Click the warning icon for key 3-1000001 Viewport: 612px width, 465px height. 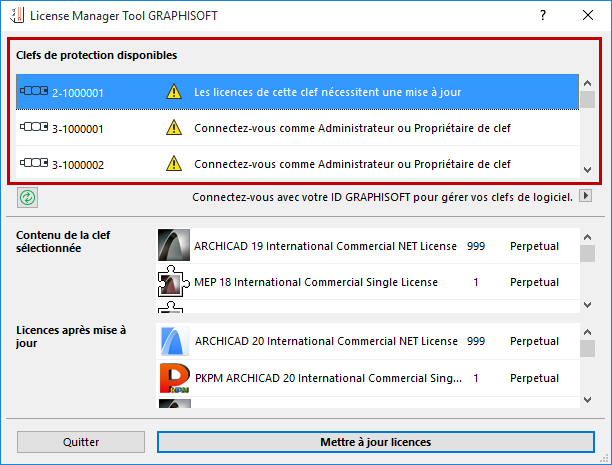tap(174, 128)
